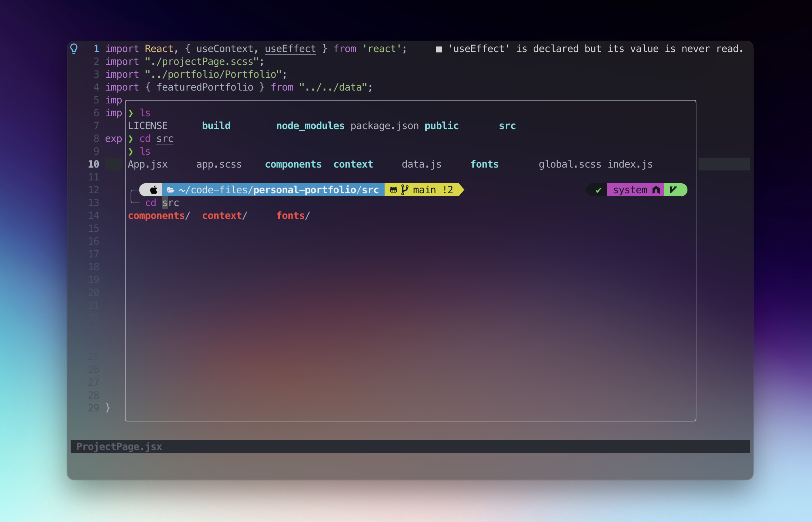This screenshot has height=522, width=812.
Task: Select context/ completion suggestion
Action: coord(224,216)
